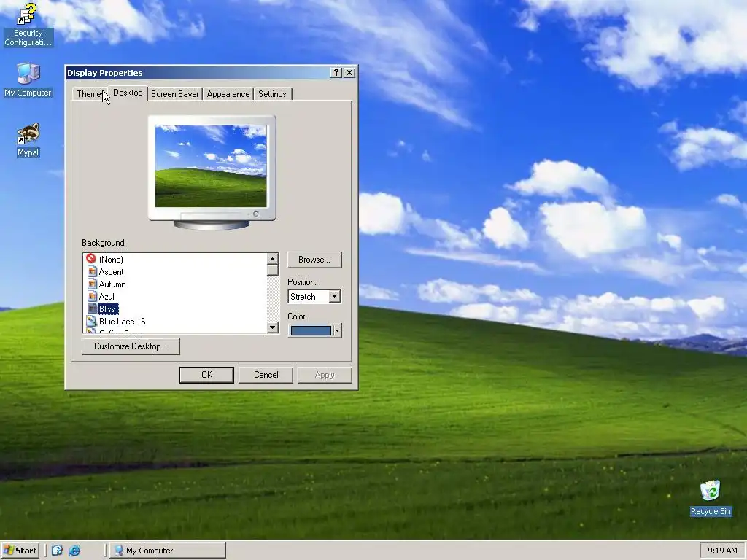The width and height of the screenshot is (747, 560).
Task: Click the Help question mark button
Action: [x=336, y=72]
